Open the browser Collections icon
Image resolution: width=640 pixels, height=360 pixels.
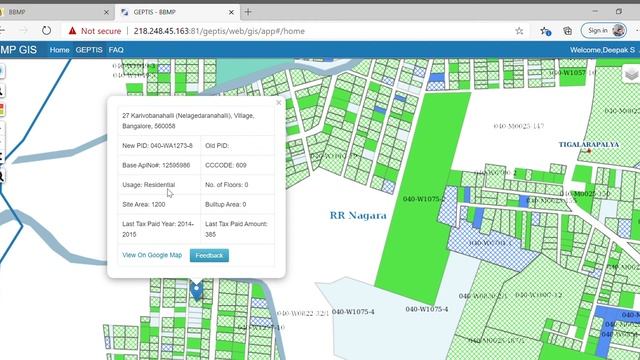[x=567, y=31]
